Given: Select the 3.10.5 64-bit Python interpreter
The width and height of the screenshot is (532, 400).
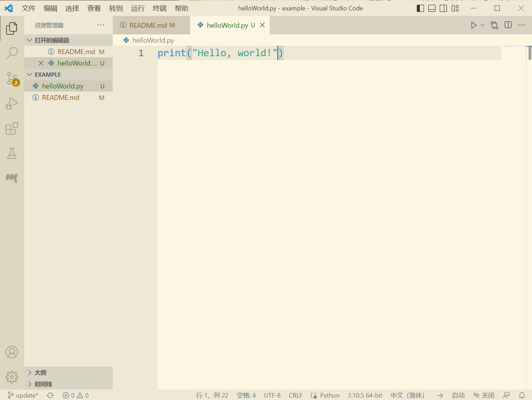Looking at the screenshot, I should pos(365,395).
